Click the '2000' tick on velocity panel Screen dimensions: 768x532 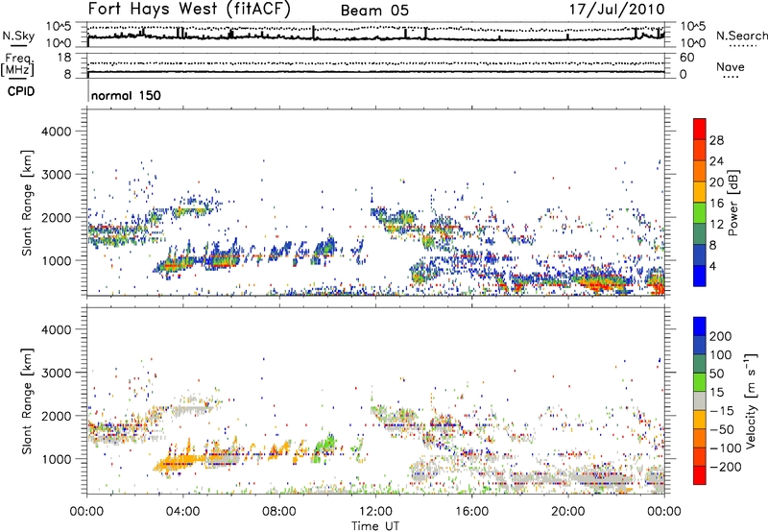[x=57, y=416]
